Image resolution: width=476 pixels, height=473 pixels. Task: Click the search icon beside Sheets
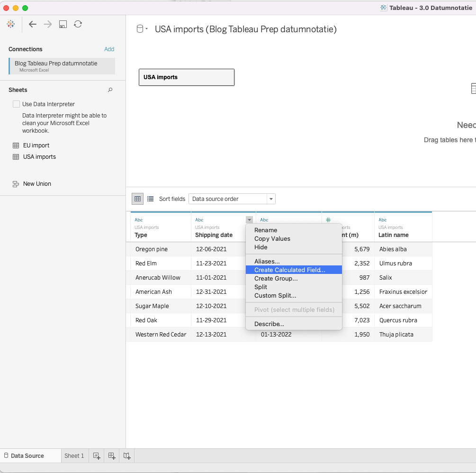pos(110,90)
